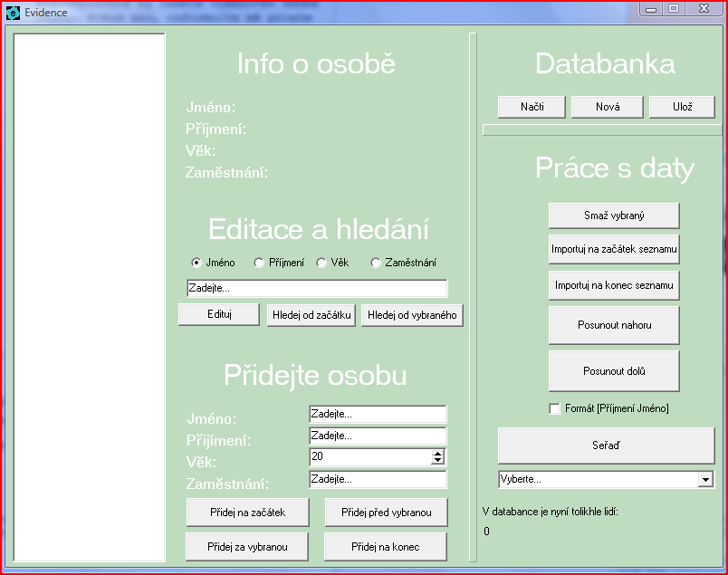Click 'V databance je nyní tolikhle lidí:' text
The width and height of the screenshot is (728, 575).
(x=551, y=512)
